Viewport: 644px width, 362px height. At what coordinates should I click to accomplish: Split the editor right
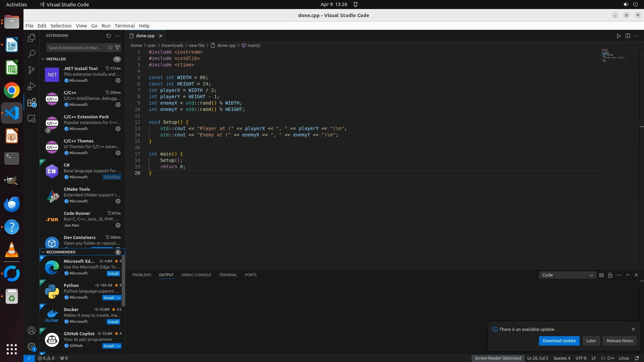click(x=628, y=36)
